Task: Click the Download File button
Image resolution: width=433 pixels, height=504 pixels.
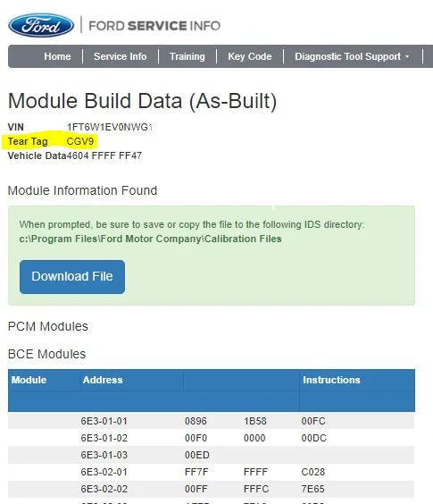Action: click(x=72, y=277)
